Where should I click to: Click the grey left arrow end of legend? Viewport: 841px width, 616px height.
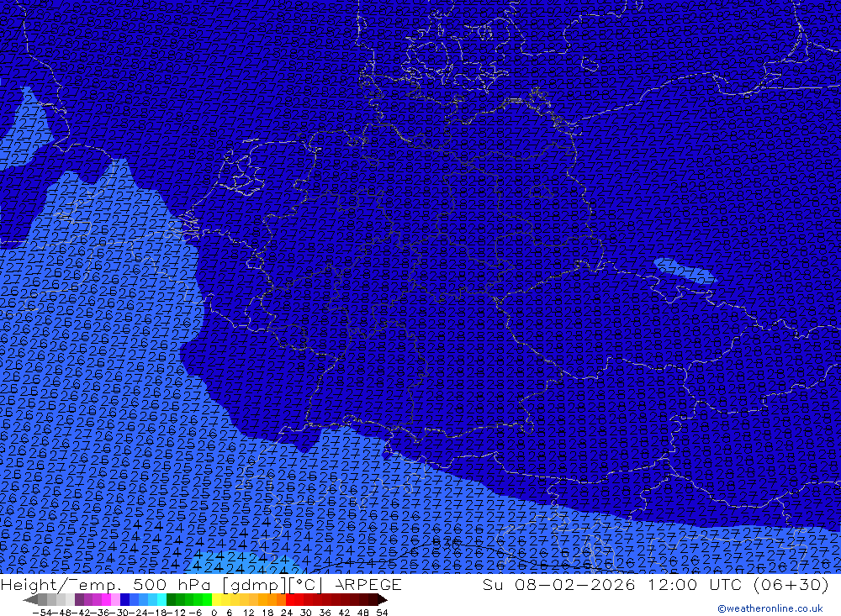click(30, 600)
